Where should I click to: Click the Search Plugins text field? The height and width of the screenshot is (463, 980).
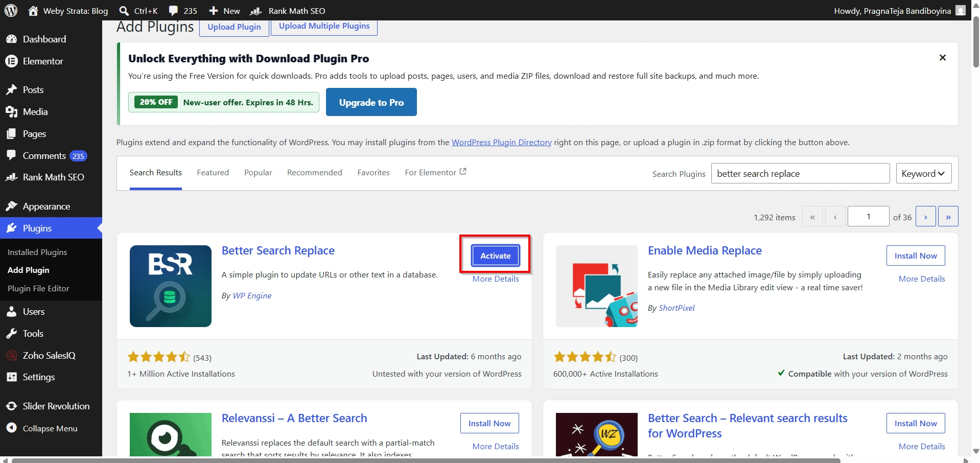[800, 174]
